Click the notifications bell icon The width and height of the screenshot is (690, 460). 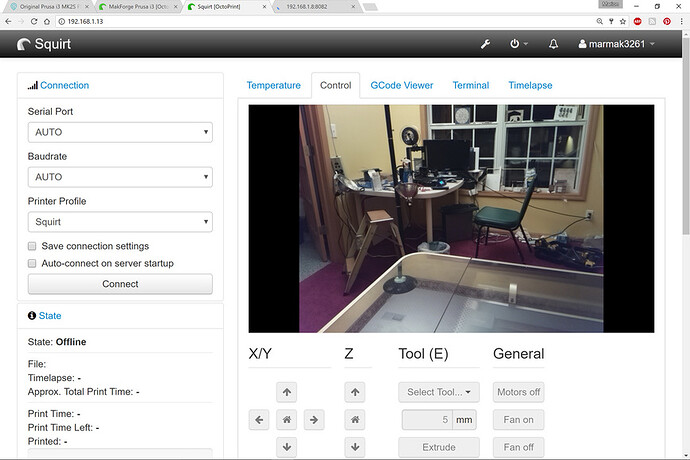pyautogui.click(x=553, y=44)
